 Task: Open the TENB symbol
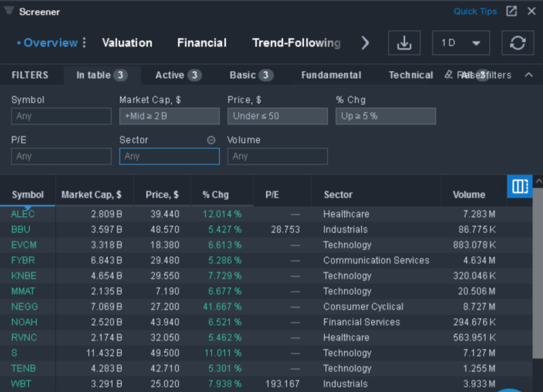24,368
